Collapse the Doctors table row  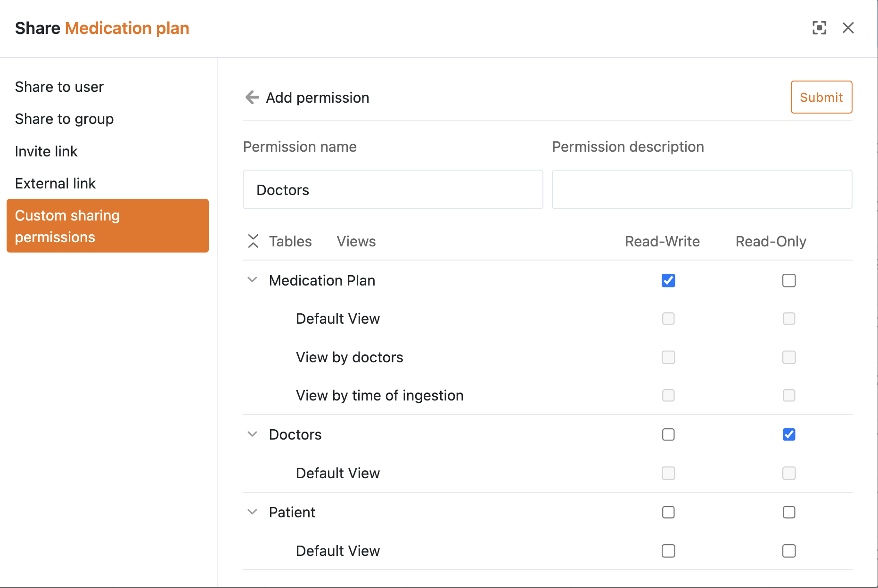coord(252,434)
